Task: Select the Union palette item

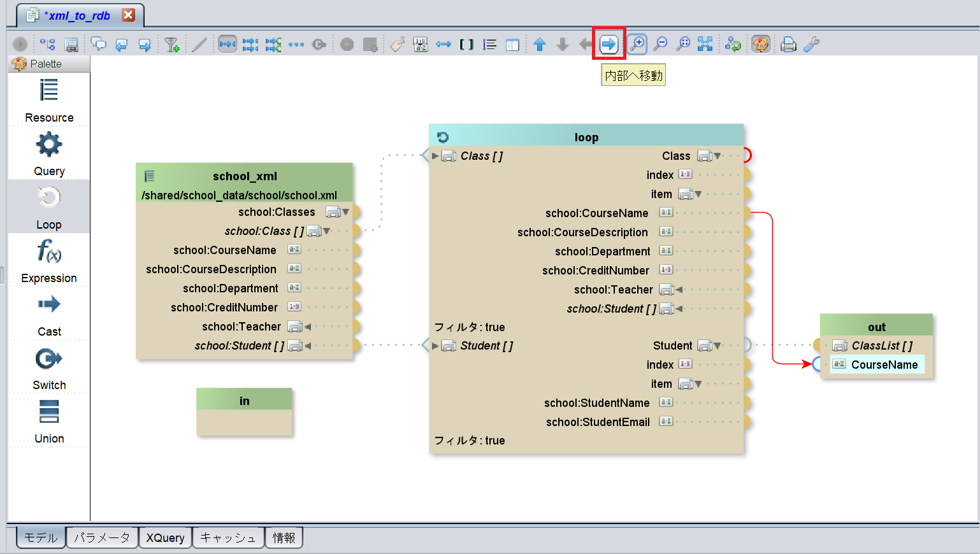Action: point(49,421)
